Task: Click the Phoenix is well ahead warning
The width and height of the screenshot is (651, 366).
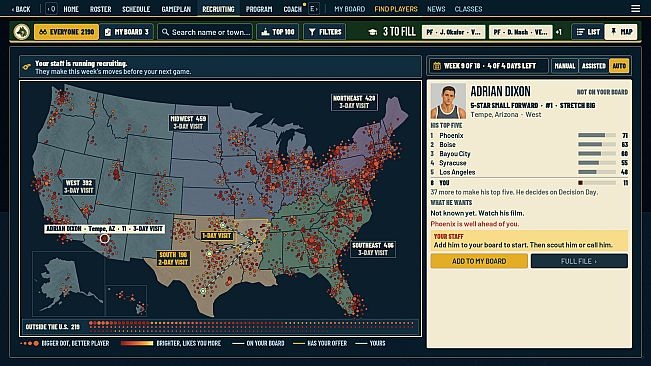Action: pos(475,224)
